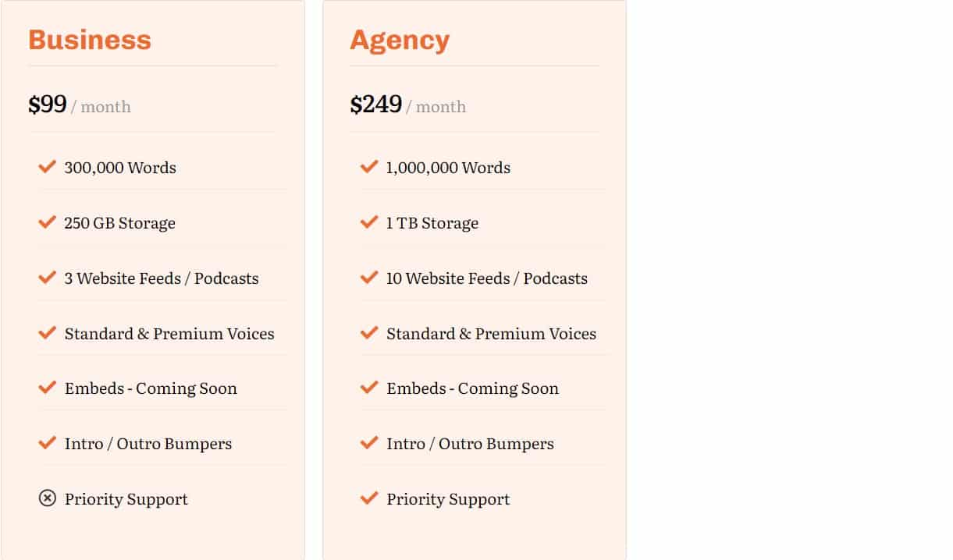Click the checkmark next to 1 TB Storage
Screen dimensions: 953x560
[x=369, y=222]
